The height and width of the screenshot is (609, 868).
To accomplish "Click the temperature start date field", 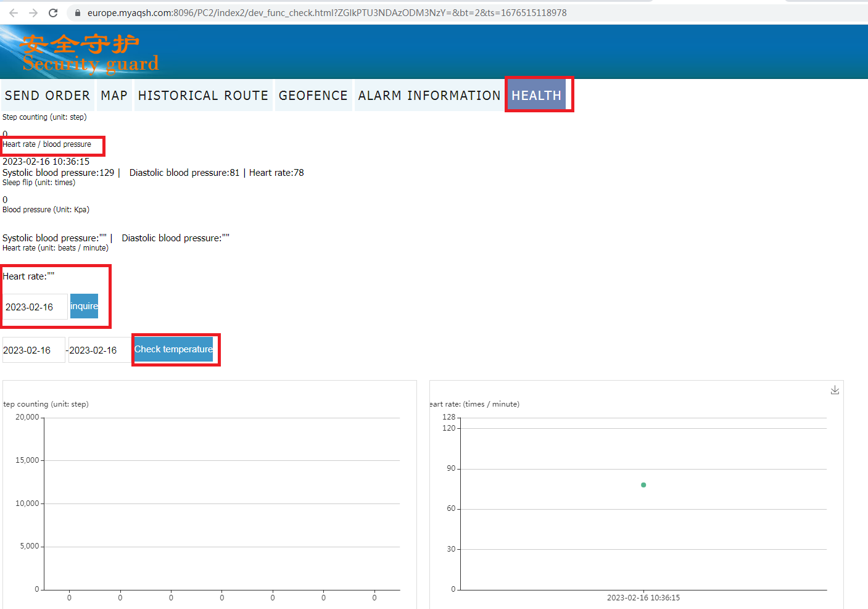I will [x=33, y=350].
